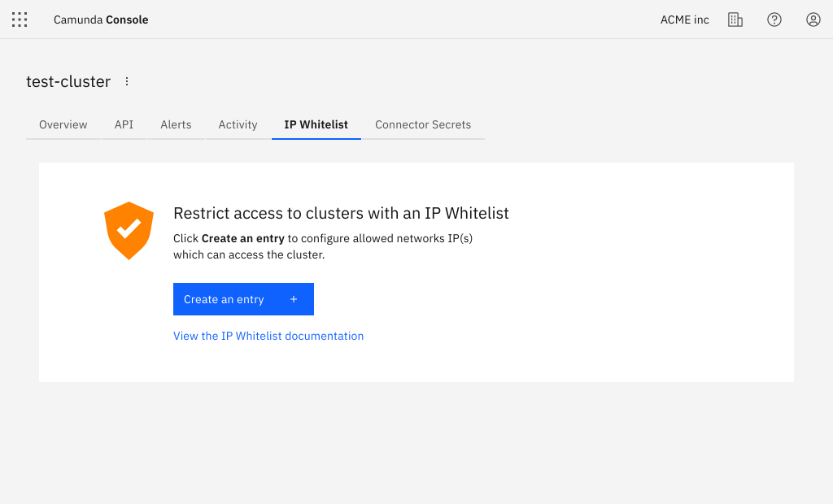Open the user profile avatar menu
The width and height of the screenshot is (833, 504).
pyautogui.click(x=813, y=20)
